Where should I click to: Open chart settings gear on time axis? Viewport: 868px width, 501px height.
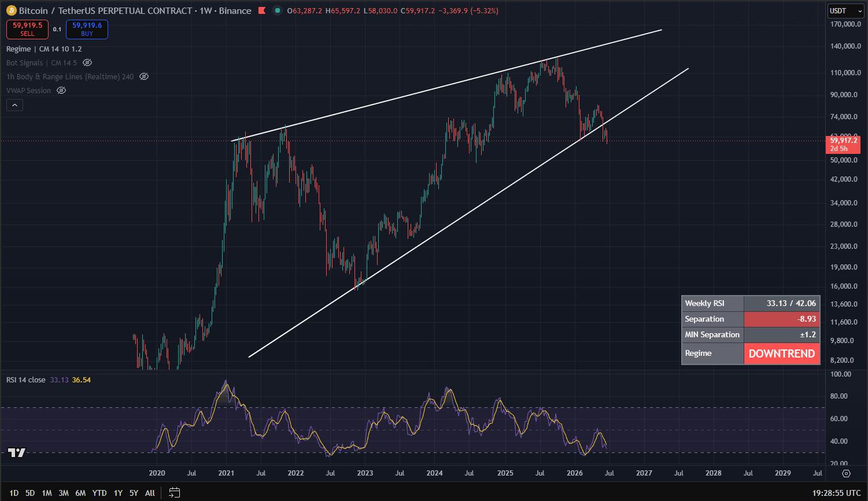pos(846,473)
